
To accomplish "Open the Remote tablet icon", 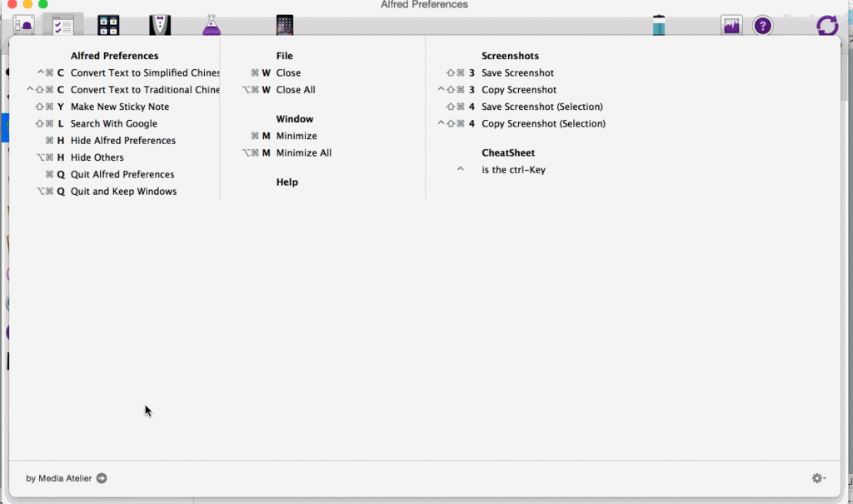I will tap(285, 25).
